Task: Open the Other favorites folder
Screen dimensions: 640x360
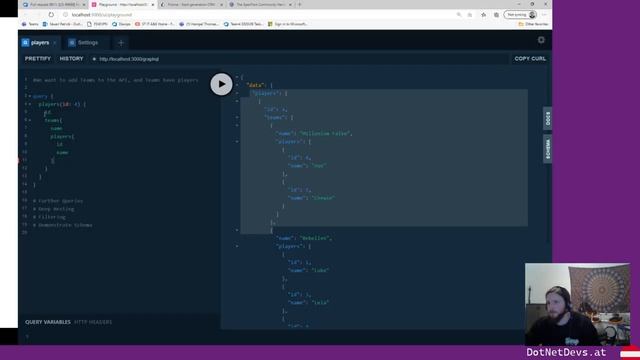Action: tap(533, 24)
